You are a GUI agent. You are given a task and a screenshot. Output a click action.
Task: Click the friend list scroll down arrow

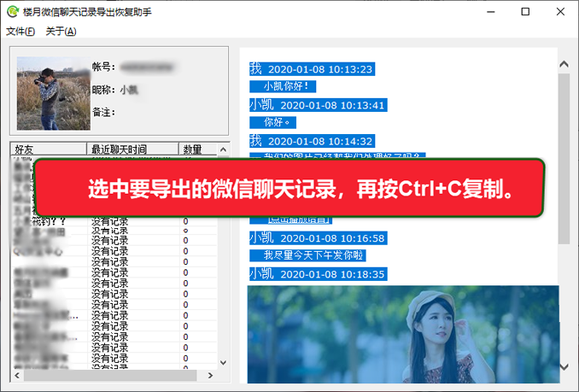coord(223,362)
